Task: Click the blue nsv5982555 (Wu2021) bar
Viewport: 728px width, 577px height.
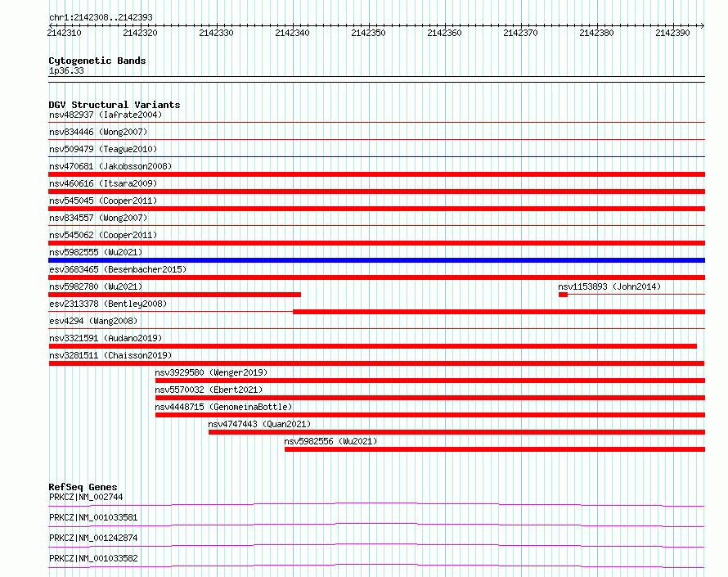Action: (x=376, y=260)
